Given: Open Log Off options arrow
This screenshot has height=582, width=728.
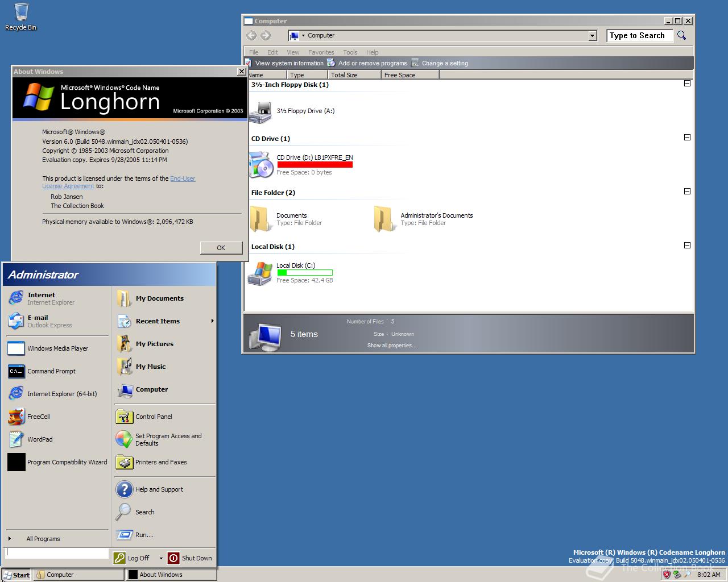Looking at the screenshot, I should pyautogui.click(x=161, y=558).
